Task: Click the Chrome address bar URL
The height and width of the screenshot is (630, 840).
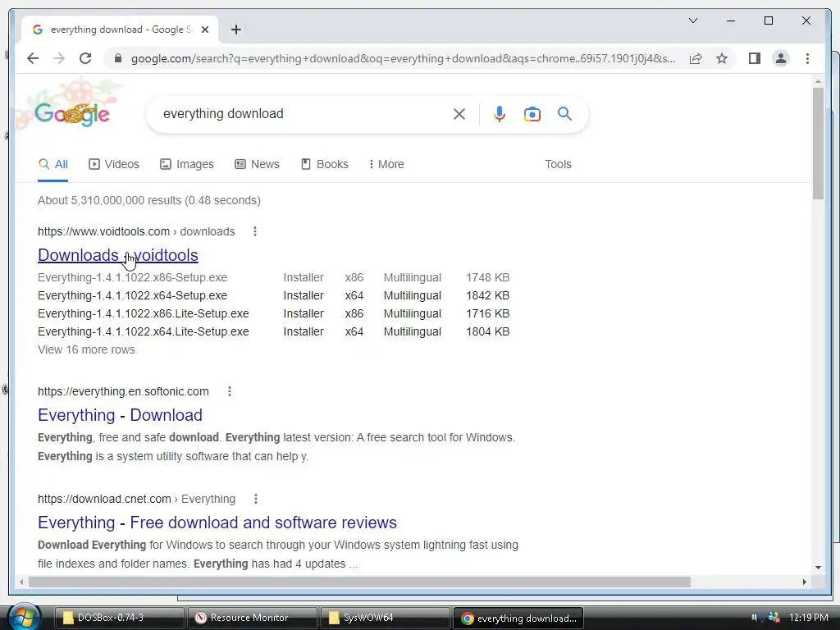Action: 403,58
